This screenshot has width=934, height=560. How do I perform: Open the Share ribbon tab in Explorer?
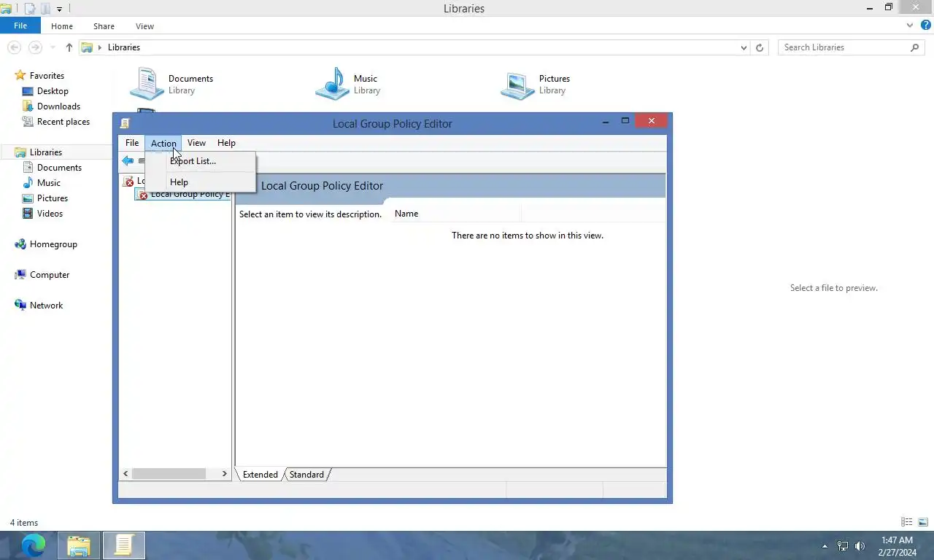click(x=104, y=26)
